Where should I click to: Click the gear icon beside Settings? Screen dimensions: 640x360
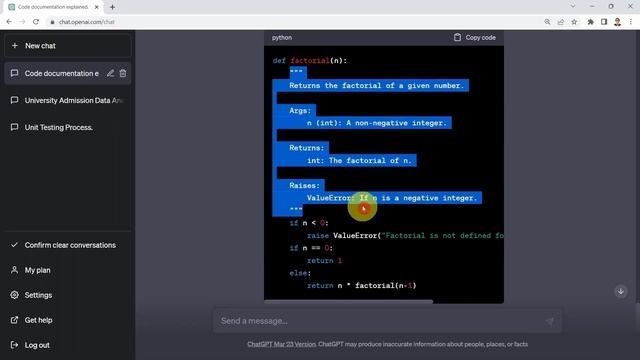[14, 295]
